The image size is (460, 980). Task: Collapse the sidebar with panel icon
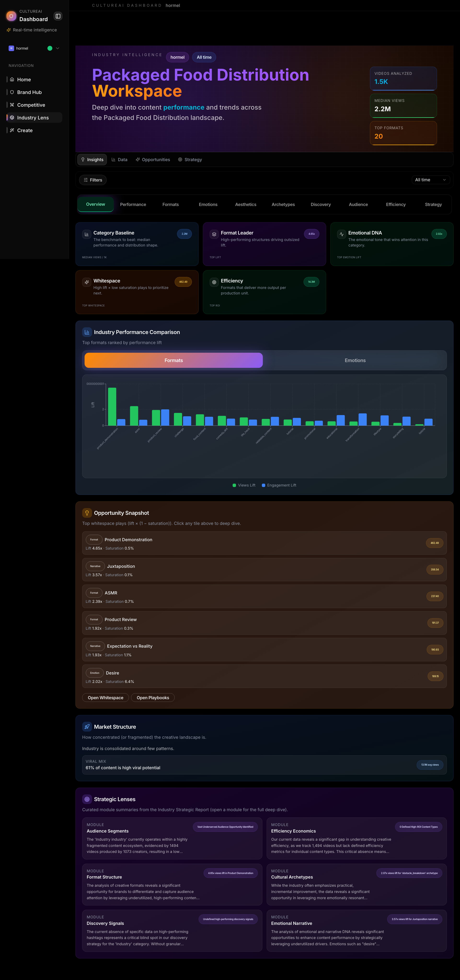pos(58,16)
